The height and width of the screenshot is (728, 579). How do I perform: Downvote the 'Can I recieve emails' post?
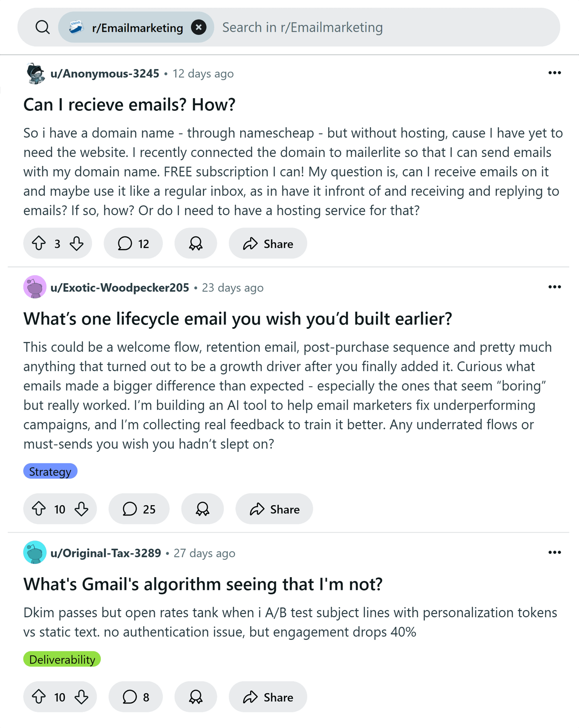coord(77,243)
